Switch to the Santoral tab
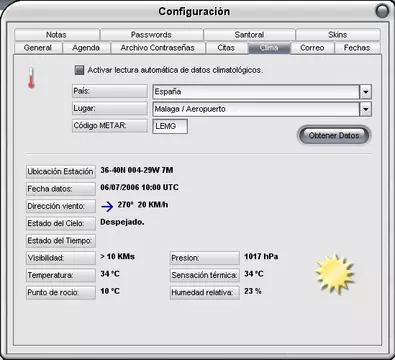The image size is (395, 360). click(x=249, y=35)
